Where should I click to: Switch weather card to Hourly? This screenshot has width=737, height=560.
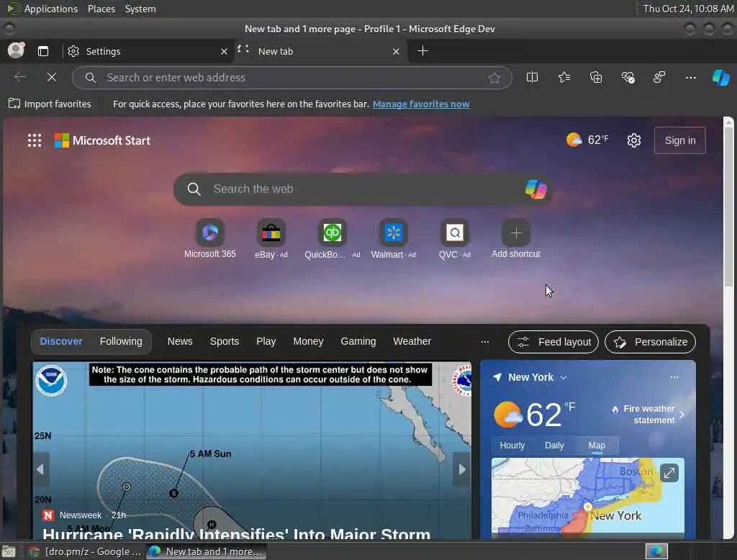(x=512, y=446)
